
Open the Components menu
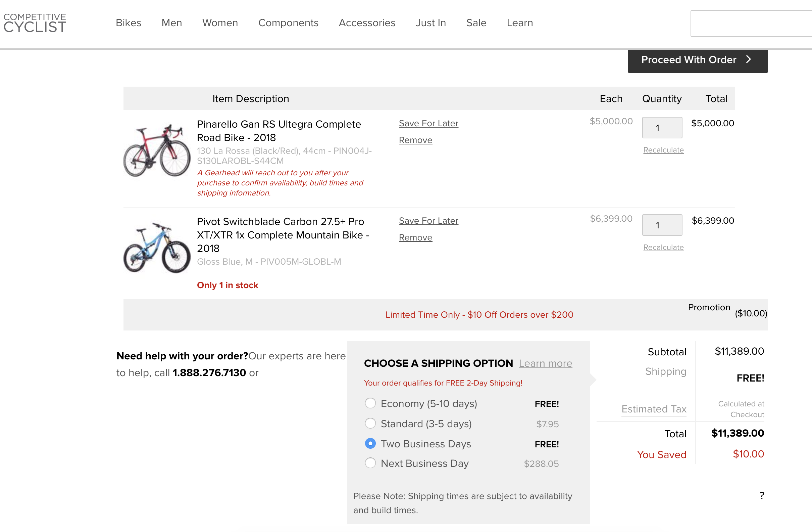point(288,23)
